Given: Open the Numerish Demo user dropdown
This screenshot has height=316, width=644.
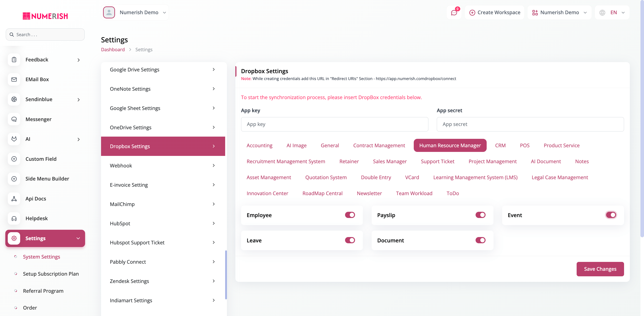Looking at the screenshot, I should (135, 12).
